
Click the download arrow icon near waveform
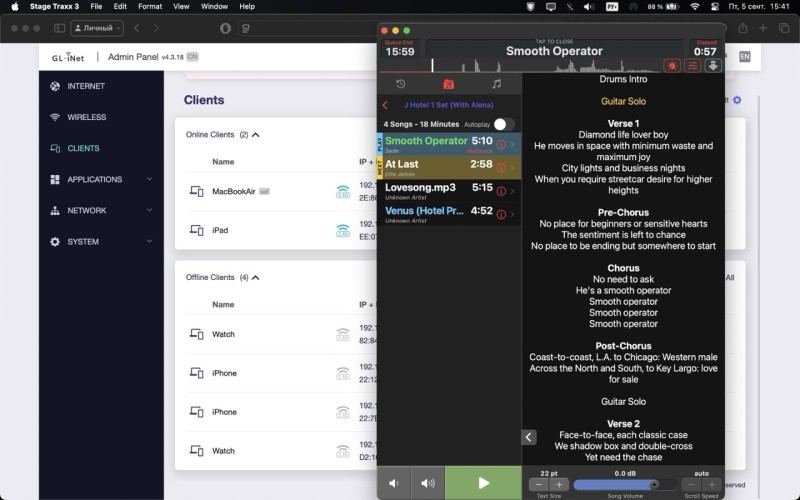pyautogui.click(x=713, y=65)
